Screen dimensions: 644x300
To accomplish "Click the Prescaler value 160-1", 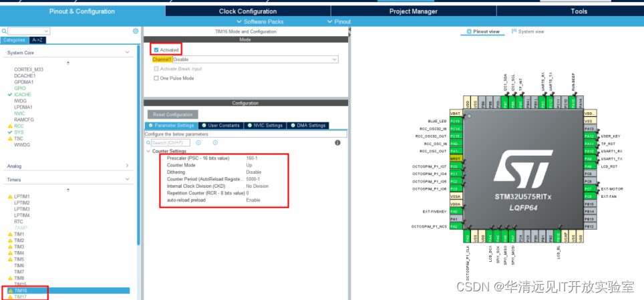I will coord(252,158).
